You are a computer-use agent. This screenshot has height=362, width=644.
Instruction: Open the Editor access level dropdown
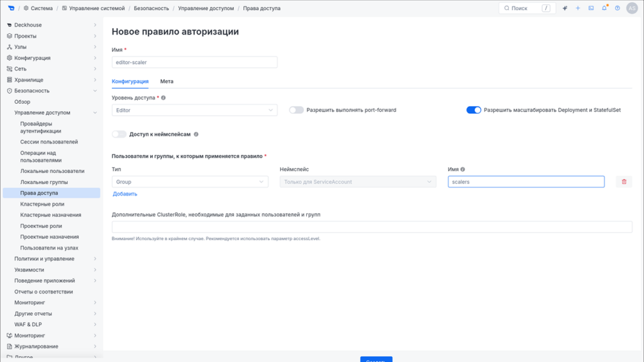(194, 110)
